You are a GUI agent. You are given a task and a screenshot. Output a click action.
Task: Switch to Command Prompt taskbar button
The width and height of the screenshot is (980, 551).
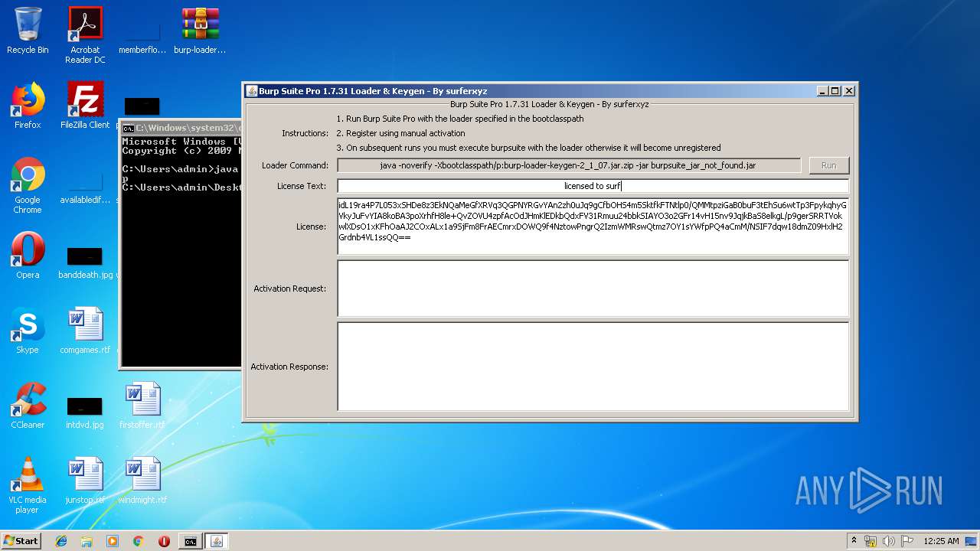(x=190, y=541)
